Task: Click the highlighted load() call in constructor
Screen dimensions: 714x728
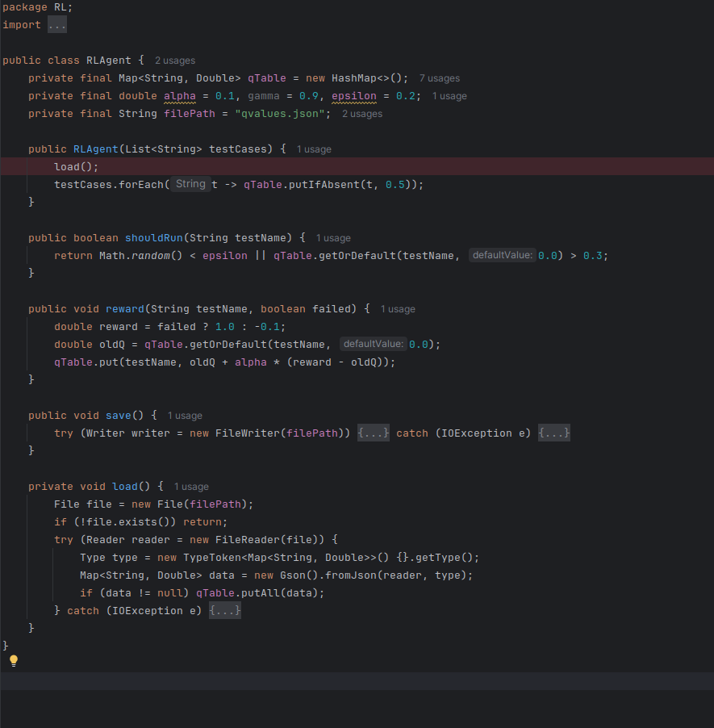Action: pos(75,167)
